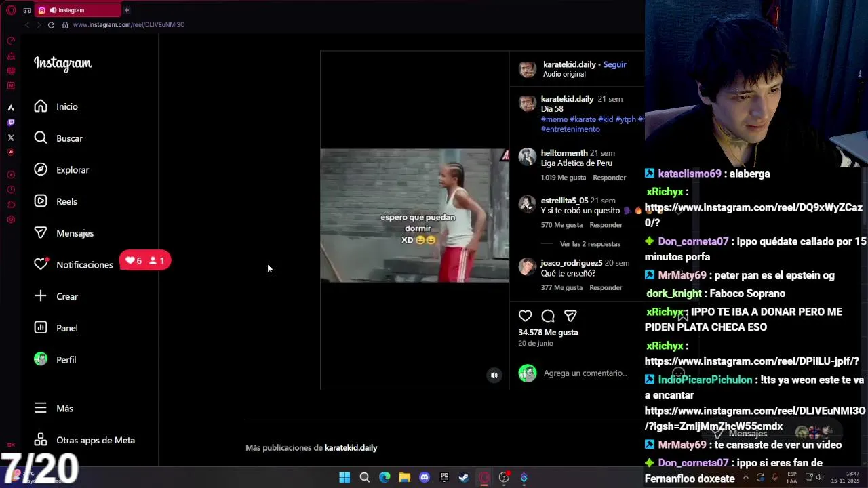Open Steam from taskbar
Image resolution: width=868 pixels, height=488 pixels.
click(464, 477)
